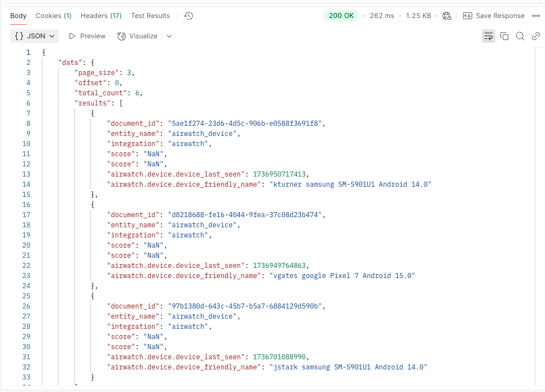The height and width of the screenshot is (392, 545).
Task: Click the link icon in the response toolbar
Action: coord(535,36)
